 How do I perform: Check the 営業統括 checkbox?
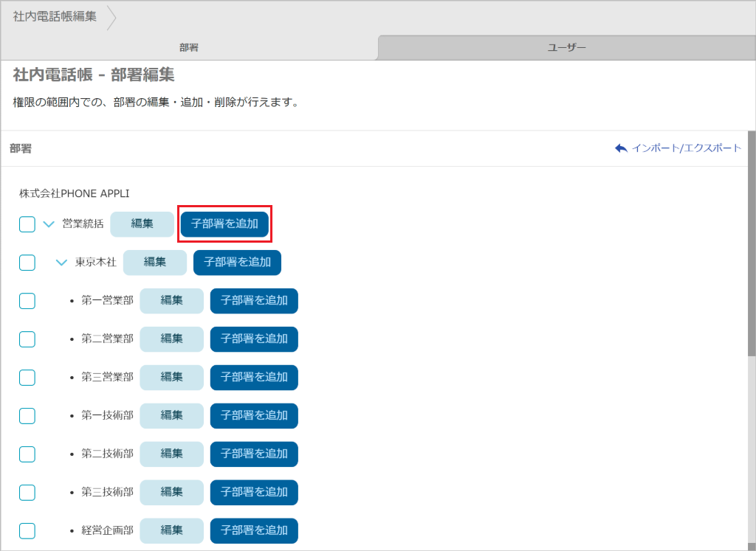point(27,224)
